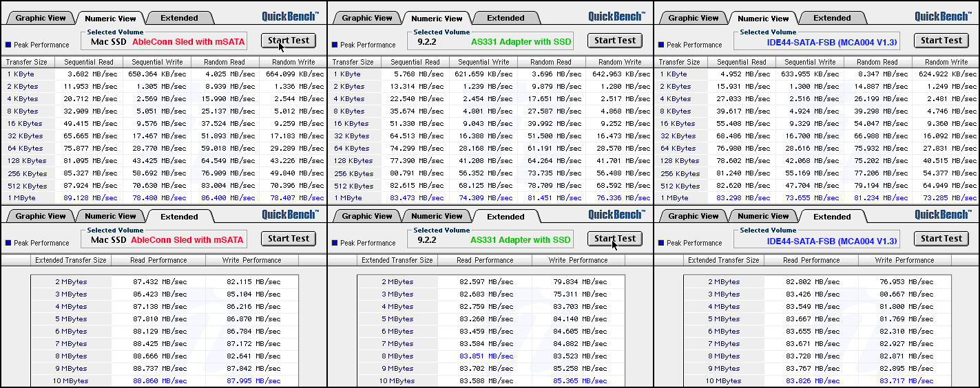This screenshot has height=388, width=980.
Task: Click blue Peak Performance square in AbleConn numeric panel
Action: click(8, 45)
